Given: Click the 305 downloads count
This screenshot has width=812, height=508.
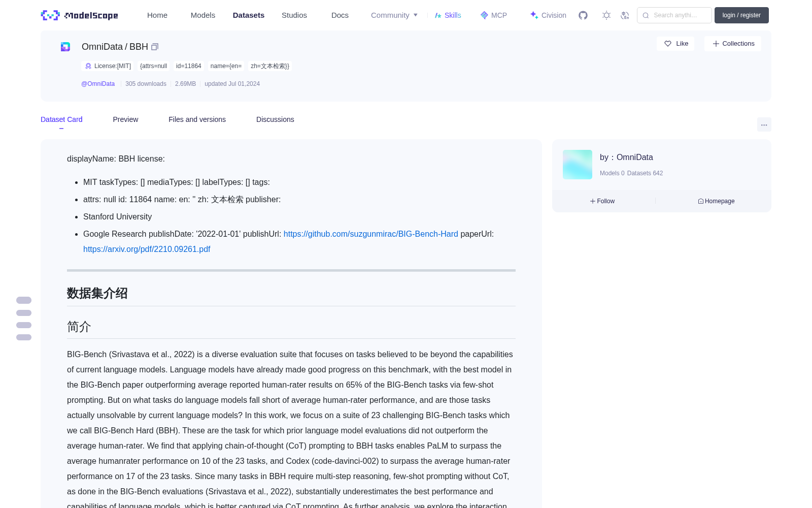Looking at the screenshot, I should [146, 84].
